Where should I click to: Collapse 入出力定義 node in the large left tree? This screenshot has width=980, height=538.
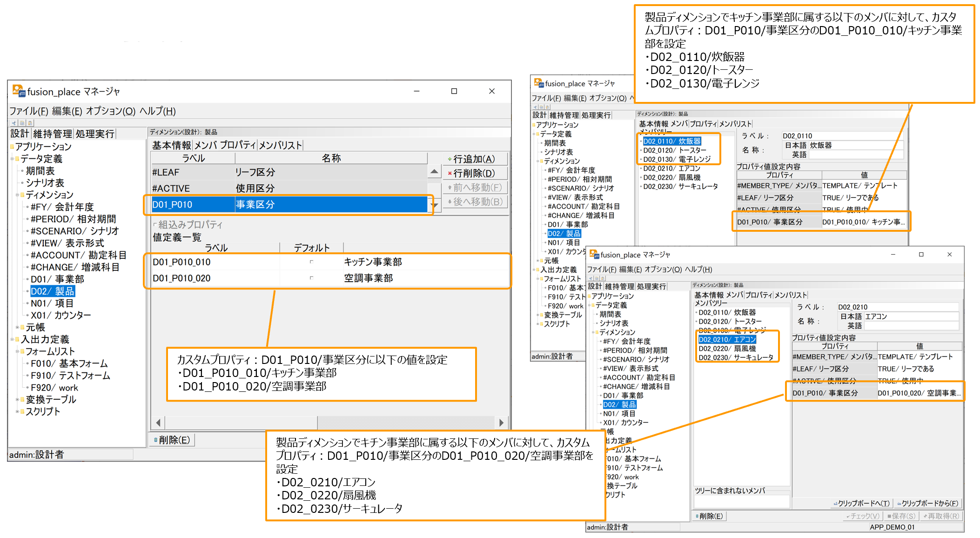[x=12, y=339]
